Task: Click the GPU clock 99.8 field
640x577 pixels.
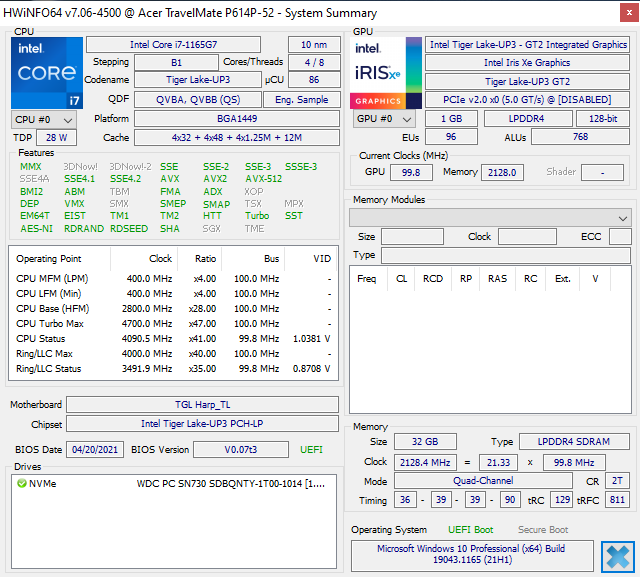Action: [x=411, y=172]
